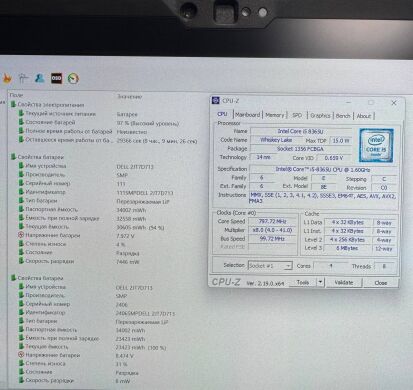
Task: Click the Значение column header
Action: (x=130, y=97)
